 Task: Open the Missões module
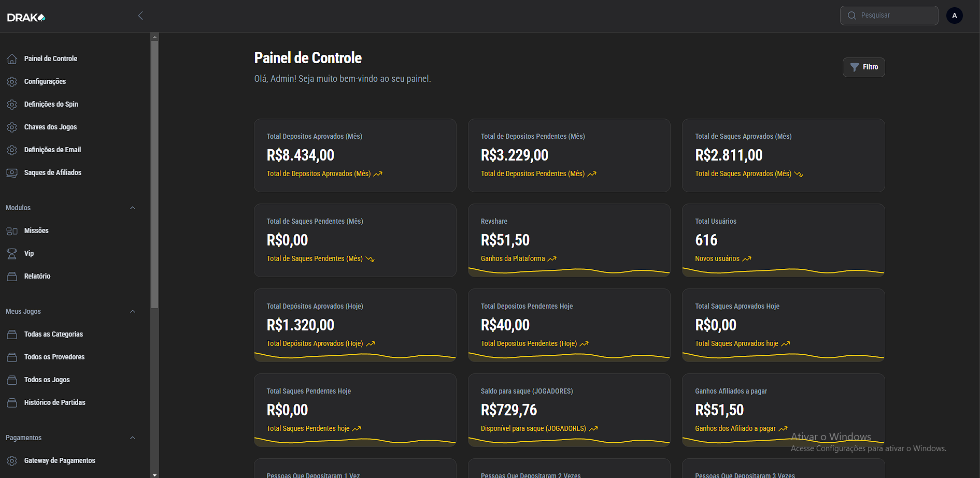pyautogui.click(x=36, y=230)
